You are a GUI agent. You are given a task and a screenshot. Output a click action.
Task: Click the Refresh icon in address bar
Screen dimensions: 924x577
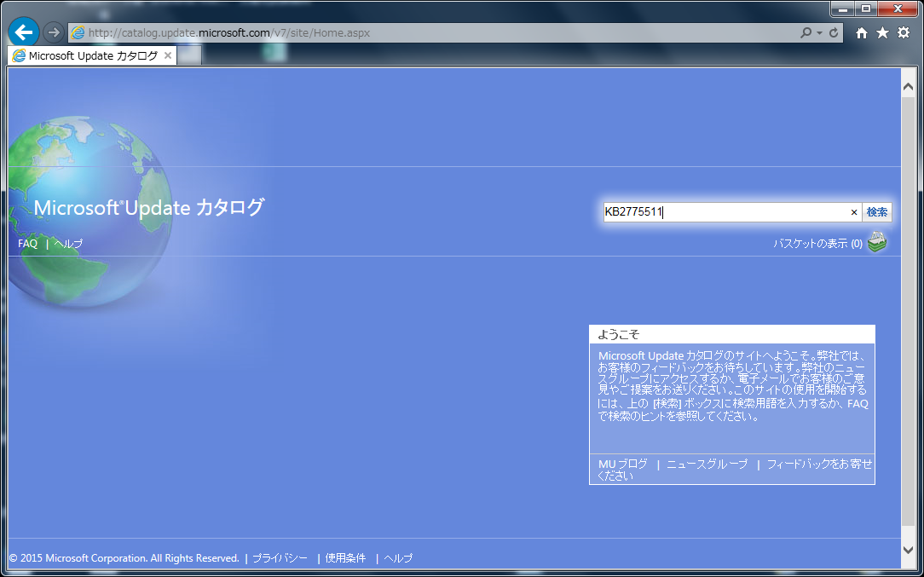(x=834, y=32)
